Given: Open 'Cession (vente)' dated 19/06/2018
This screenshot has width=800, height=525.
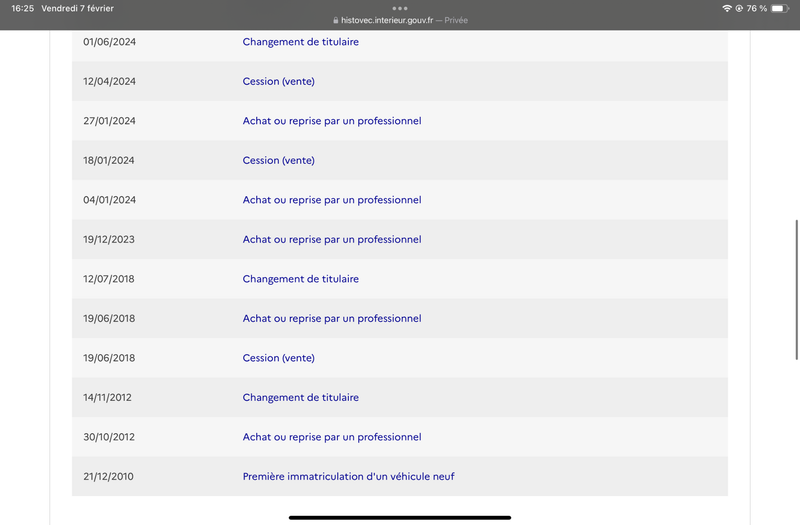Looking at the screenshot, I should [279, 358].
